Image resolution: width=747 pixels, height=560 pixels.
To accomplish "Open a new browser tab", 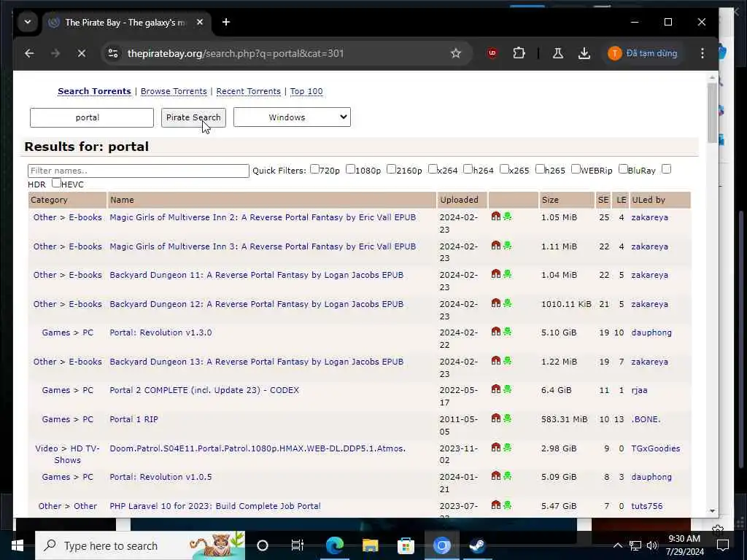I will (x=226, y=22).
